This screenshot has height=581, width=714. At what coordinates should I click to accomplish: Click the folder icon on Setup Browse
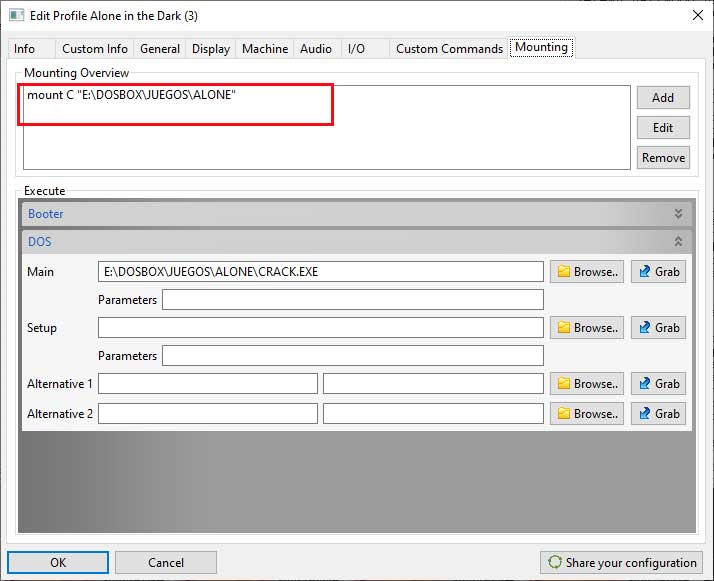tap(563, 327)
